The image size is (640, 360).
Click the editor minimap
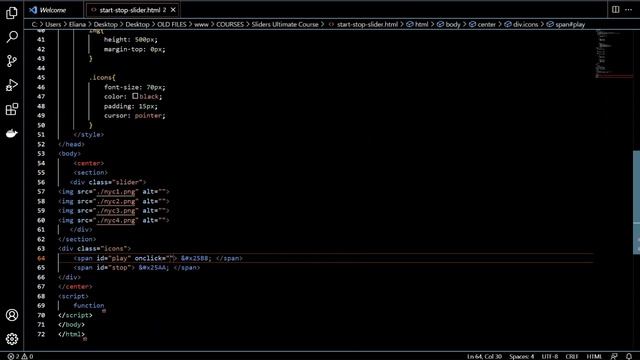613,53
